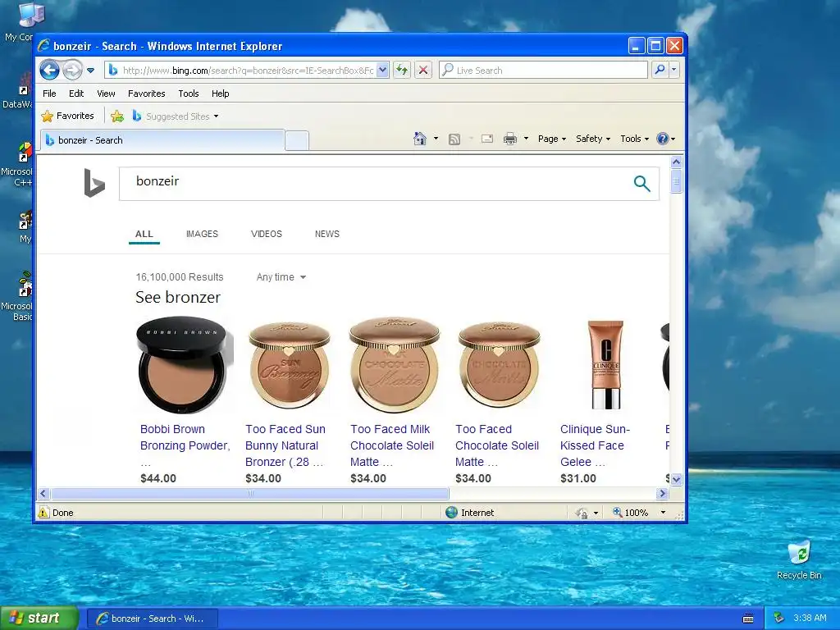840x630 pixels.
Task: Click the Forward navigation arrow button
Action: pos(72,71)
